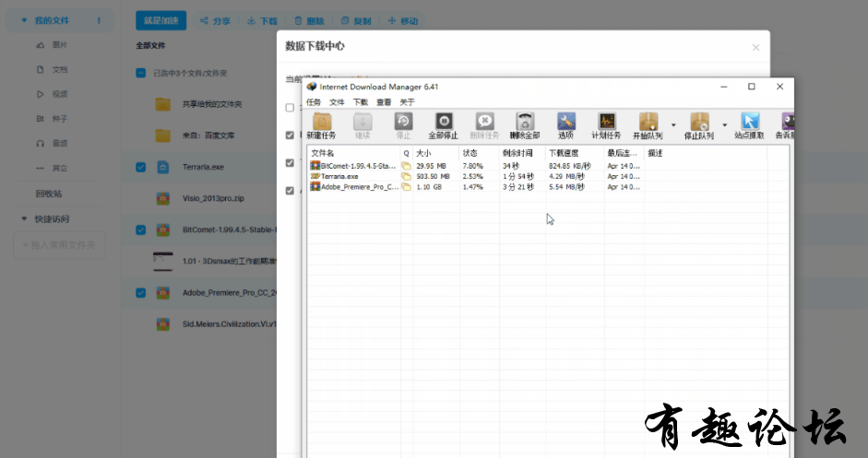868x458 pixels.
Task: Toggle the 已选中3个文件 select-all checkbox
Action: pyautogui.click(x=140, y=73)
